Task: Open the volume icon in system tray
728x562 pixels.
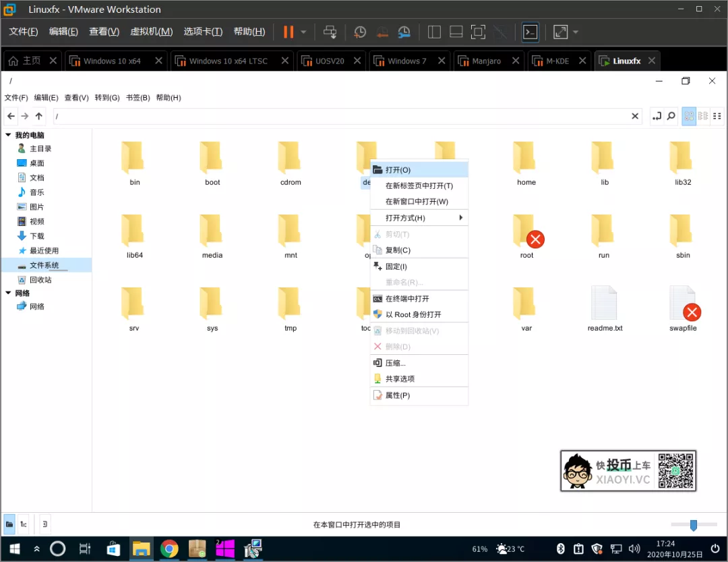Action: [634, 549]
